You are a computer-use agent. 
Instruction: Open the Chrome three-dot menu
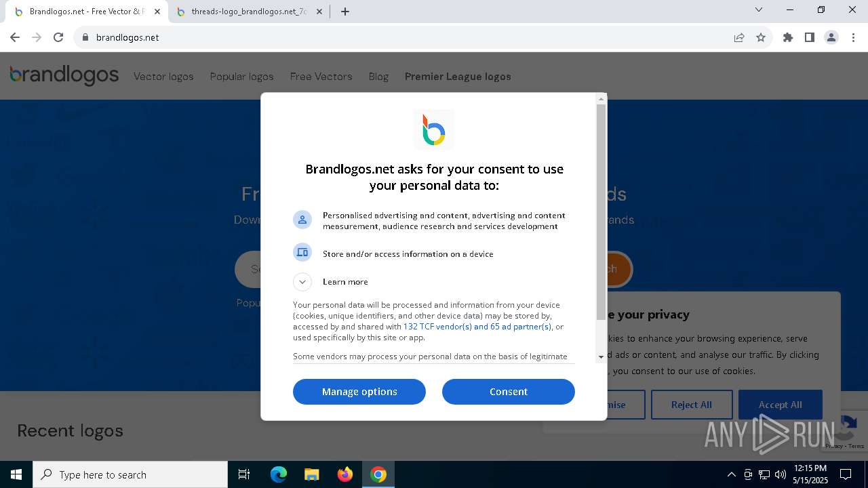pyautogui.click(x=853, y=37)
